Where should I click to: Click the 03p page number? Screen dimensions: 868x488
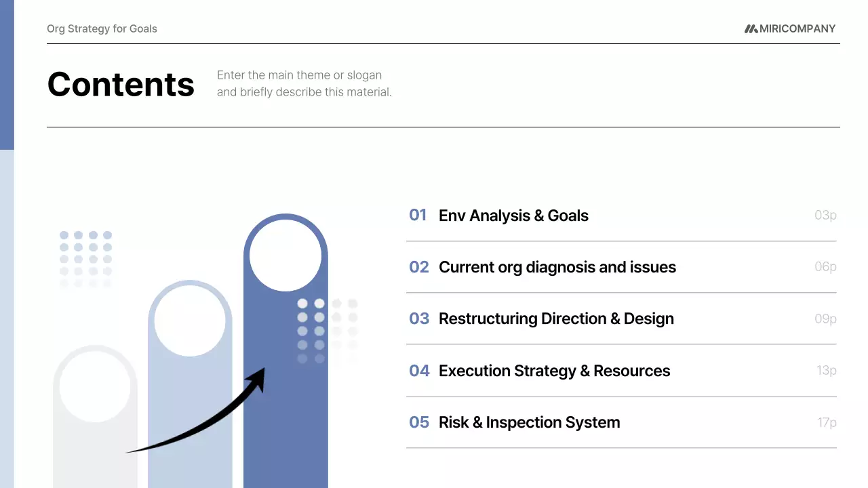pyautogui.click(x=825, y=216)
